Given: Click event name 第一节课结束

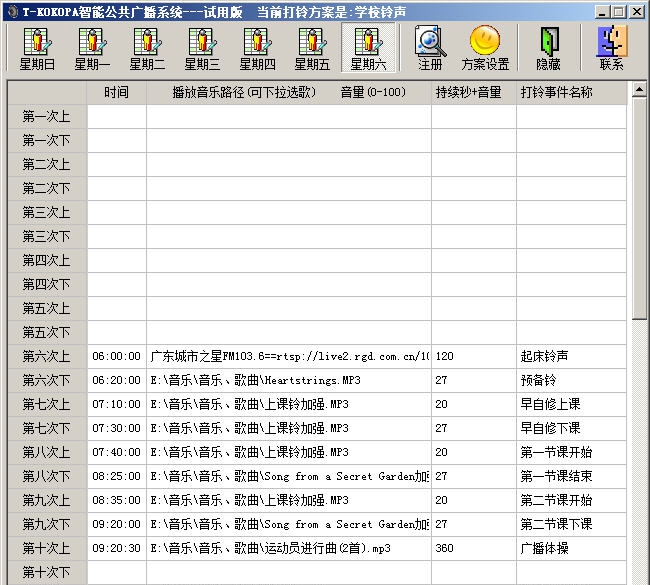Looking at the screenshot, I should click(571, 476).
